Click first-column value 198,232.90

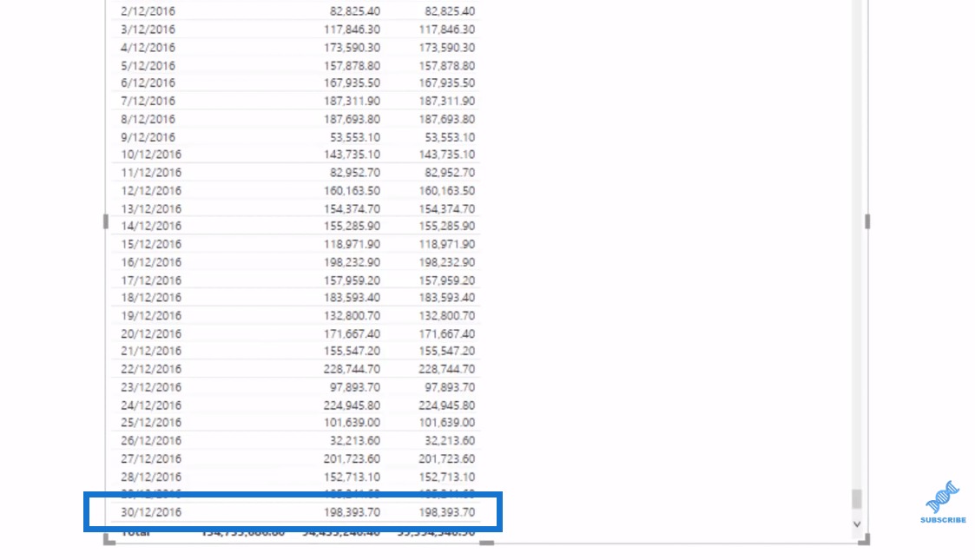(352, 261)
